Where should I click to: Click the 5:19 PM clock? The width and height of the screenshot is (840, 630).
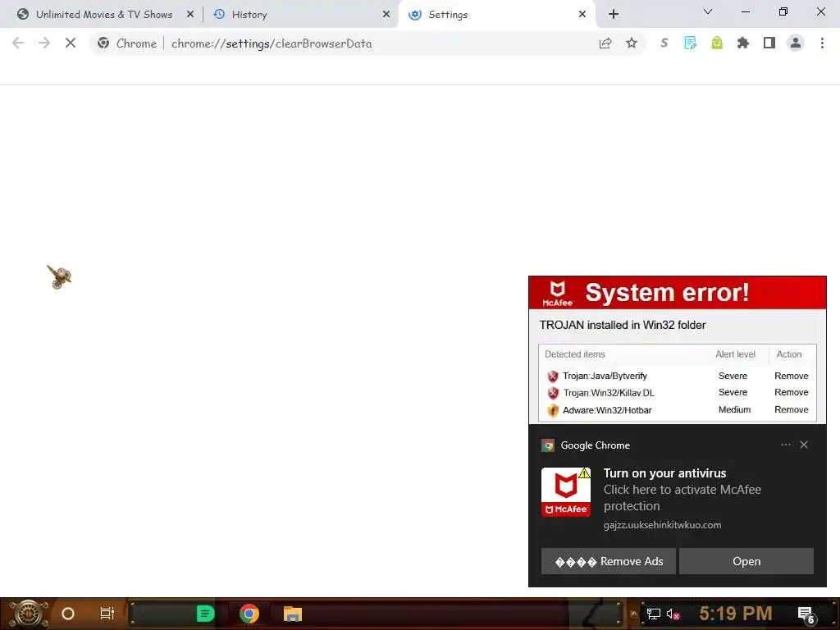click(x=735, y=614)
